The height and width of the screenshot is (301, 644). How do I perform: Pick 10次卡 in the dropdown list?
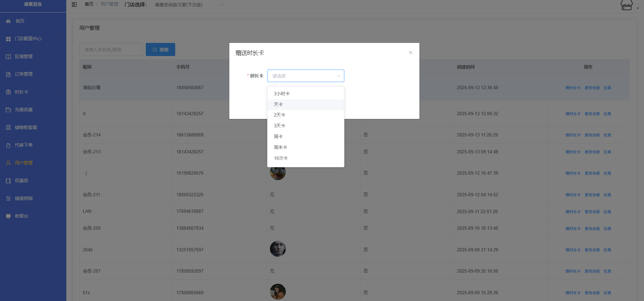tap(281, 158)
